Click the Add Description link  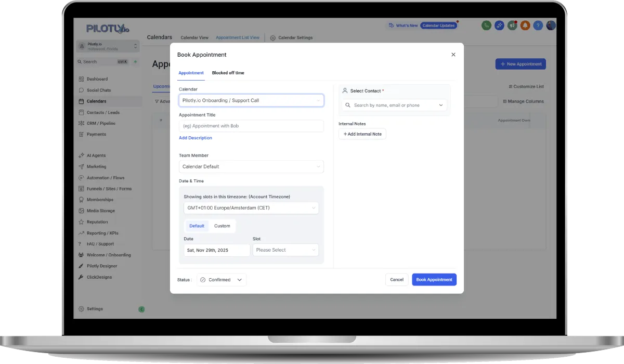point(196,138)
